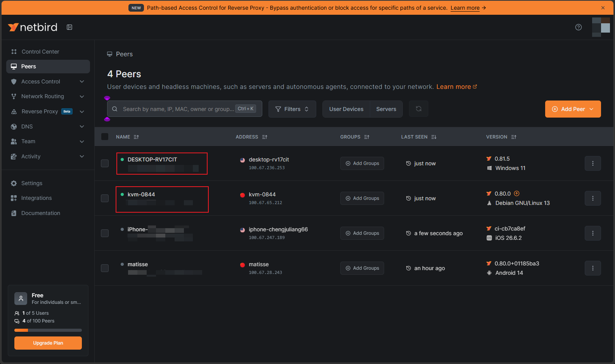Open the DESKTOP-RV17CIT peer name
615x364 pixels.
coord(152,159)
